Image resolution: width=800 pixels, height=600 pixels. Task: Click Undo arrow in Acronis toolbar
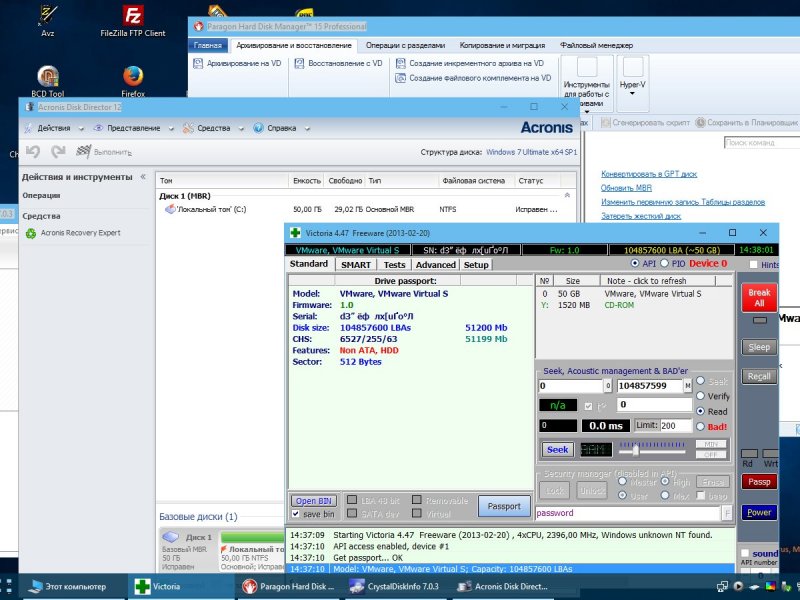pyautogui.click(x=33, y=152)
